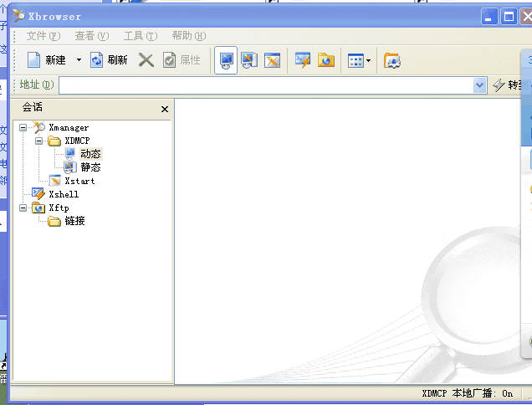Click the XDMCP local broadcast status text
Viewport: 532px width, 405px height.
click(468, 393)
